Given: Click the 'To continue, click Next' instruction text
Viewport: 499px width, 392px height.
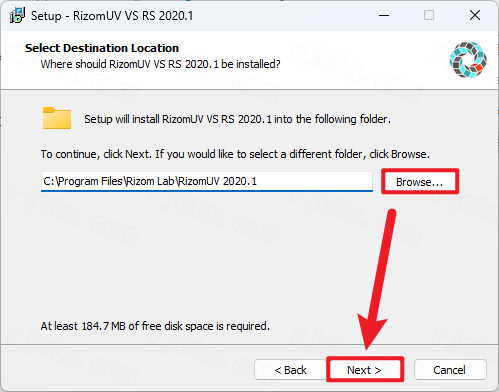Looking at the screenshot, I should (235, 154).
